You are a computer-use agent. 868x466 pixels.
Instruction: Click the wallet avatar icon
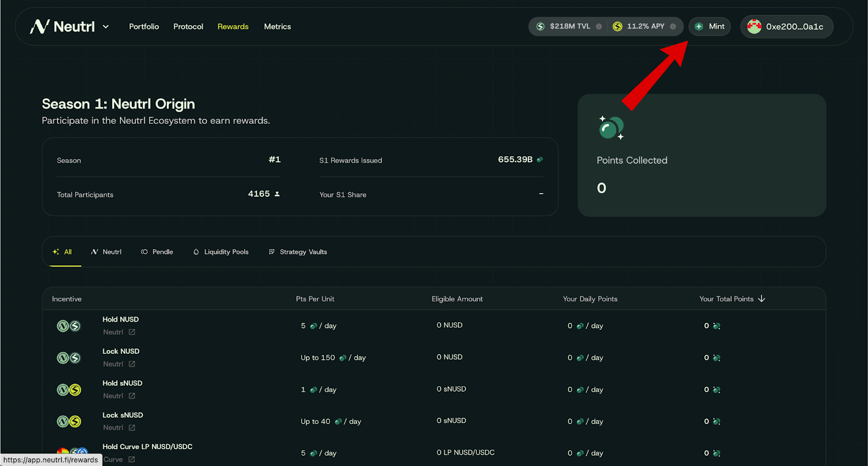(754, 27)
